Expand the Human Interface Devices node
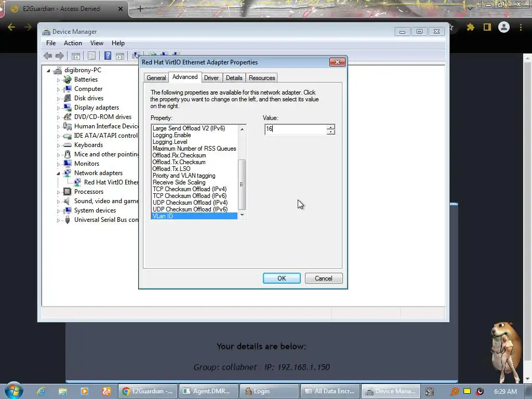 pos(58,127)
